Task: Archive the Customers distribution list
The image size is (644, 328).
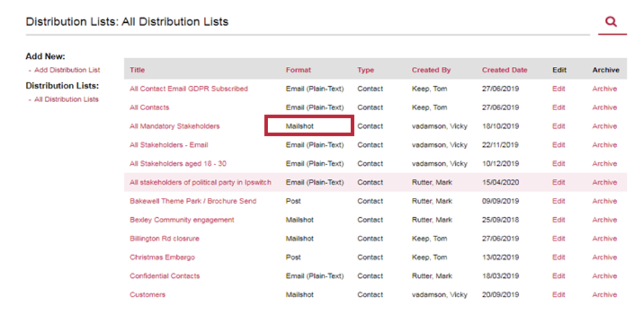Action: click(x=604, y=295)
